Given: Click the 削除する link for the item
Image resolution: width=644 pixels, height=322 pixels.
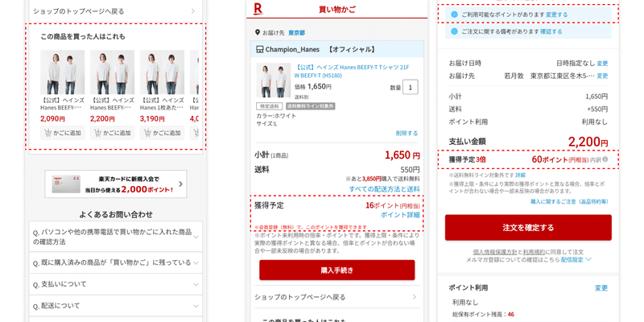Looking at the screenshot, I should (x=407, y=133).
